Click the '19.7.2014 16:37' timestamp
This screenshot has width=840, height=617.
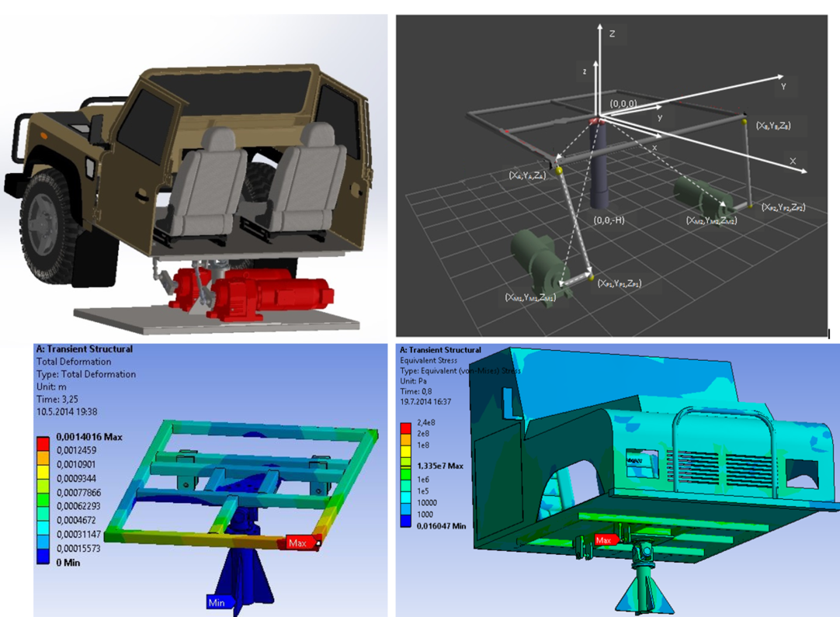(425, 401)
